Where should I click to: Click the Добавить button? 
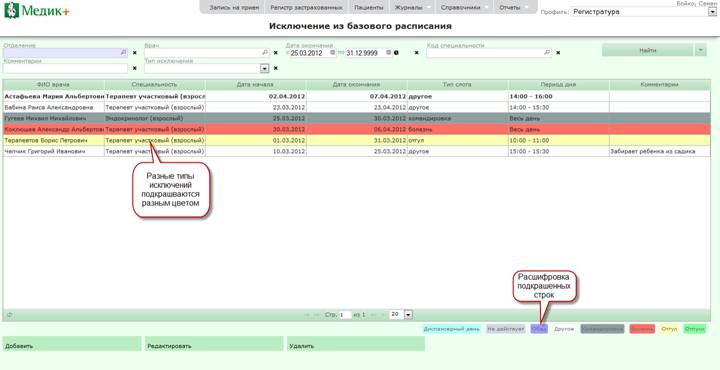pos(72,344)
